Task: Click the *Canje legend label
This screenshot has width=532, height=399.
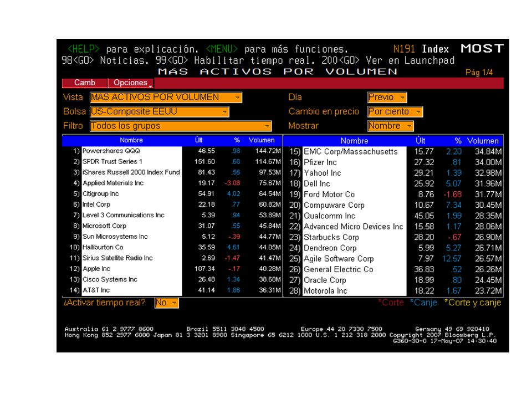Action: click(x=423, y=303)
